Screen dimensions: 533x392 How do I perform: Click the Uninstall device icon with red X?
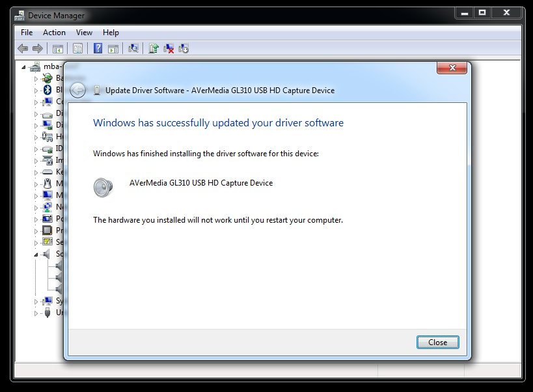click(169, 49)
